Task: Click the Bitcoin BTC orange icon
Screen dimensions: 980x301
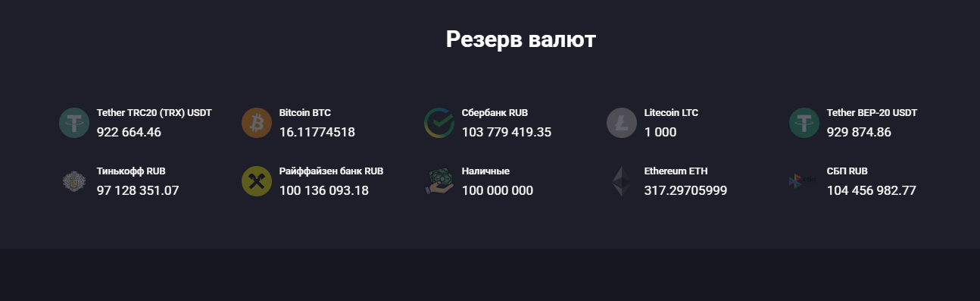Action: tap(257, 123)
